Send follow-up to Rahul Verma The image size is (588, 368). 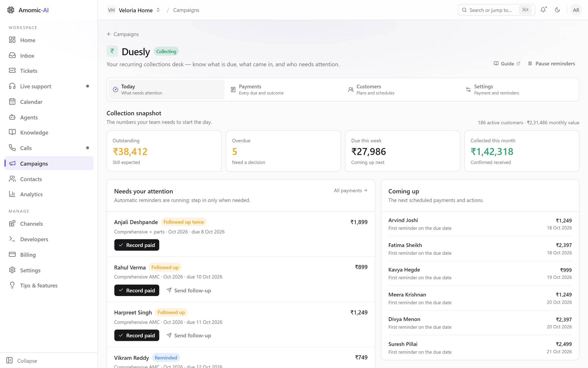click(x=189, y=291)
